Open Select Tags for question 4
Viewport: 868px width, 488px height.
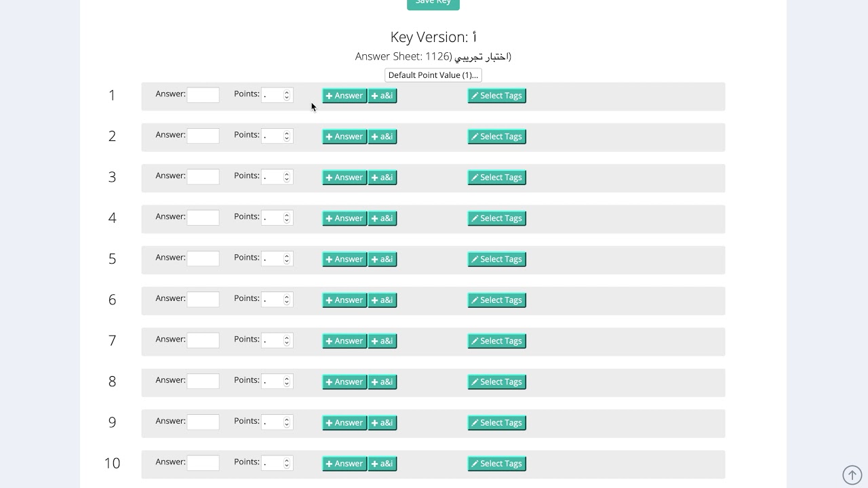496,218
